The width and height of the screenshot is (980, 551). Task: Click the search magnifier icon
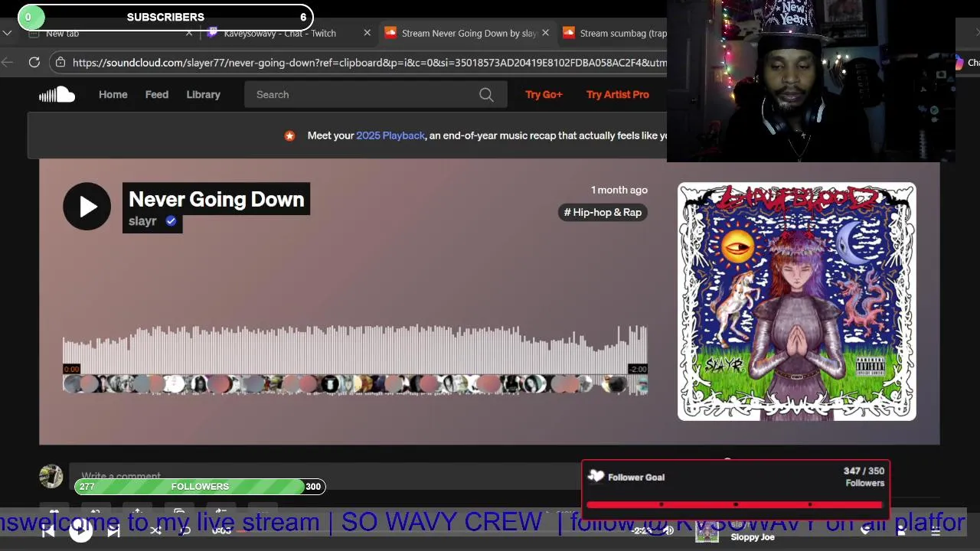coord(486,95)
